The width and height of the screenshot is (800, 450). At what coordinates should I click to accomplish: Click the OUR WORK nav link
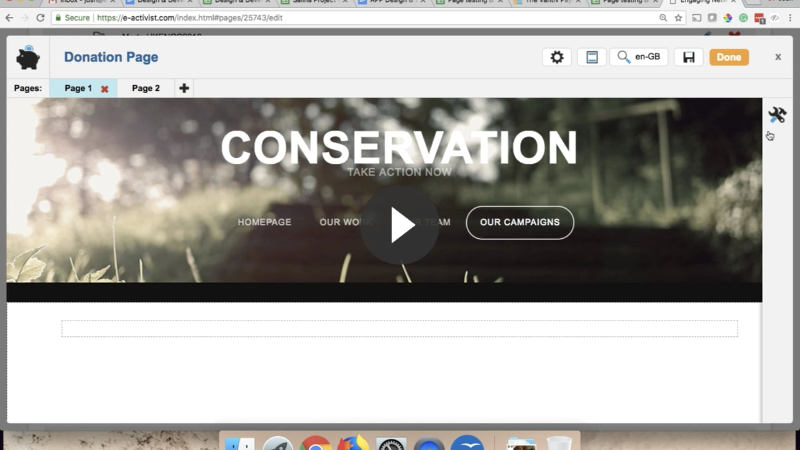coord(346,222)
